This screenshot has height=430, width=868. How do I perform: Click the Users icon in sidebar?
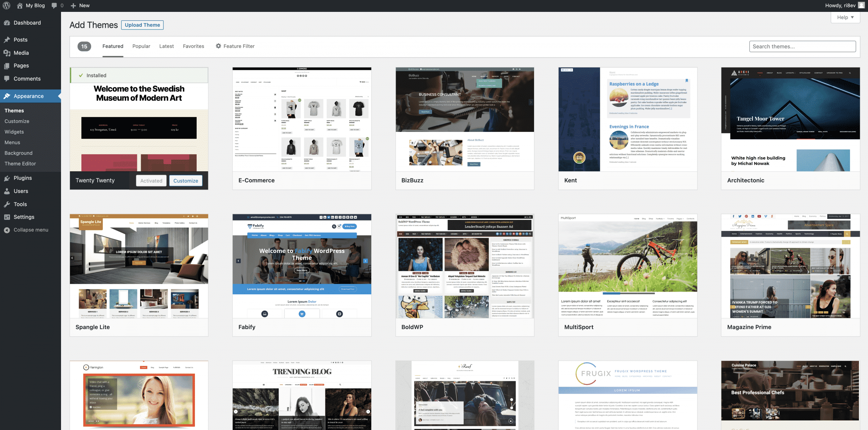click(7, 191)
